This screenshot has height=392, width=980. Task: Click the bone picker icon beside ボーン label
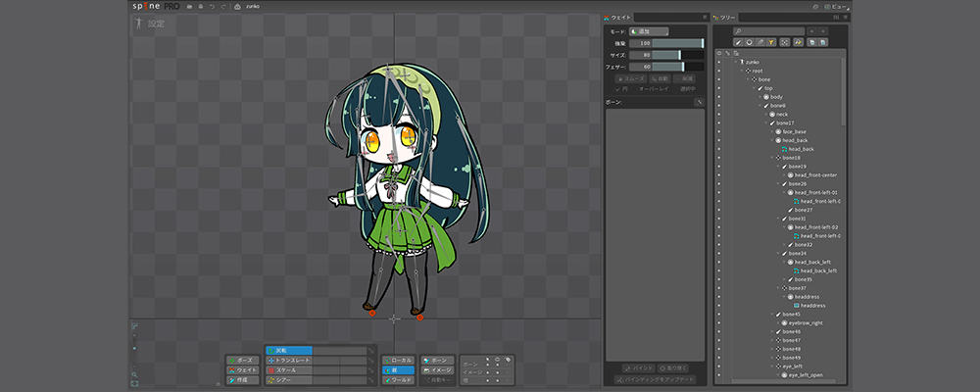tap(700, 102)
